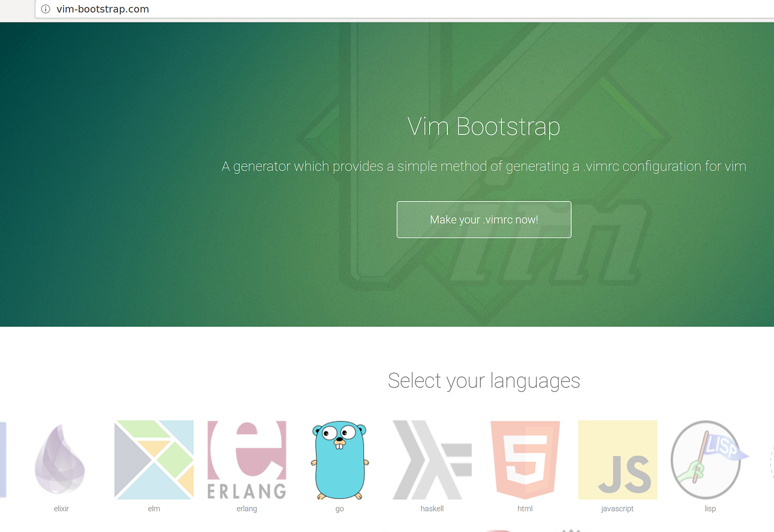Viewport: 774px width, 532px height.
Task: Click the 'Select your languages' heading
Action: pos(483,380)
